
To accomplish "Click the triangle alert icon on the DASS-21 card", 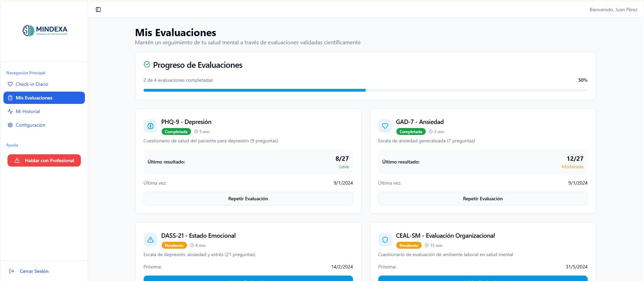I will click(x=150, y=240).
